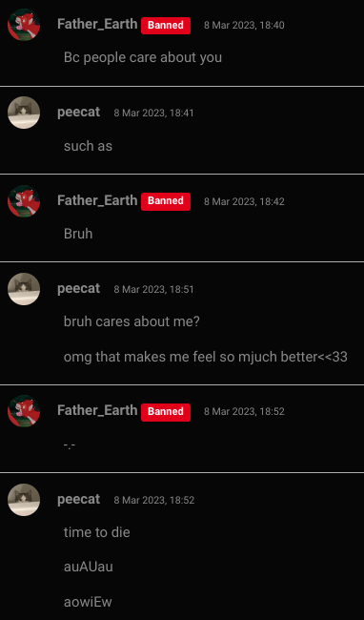Open Father_Earth's avatar beside the "Bruh" comment

24,201
